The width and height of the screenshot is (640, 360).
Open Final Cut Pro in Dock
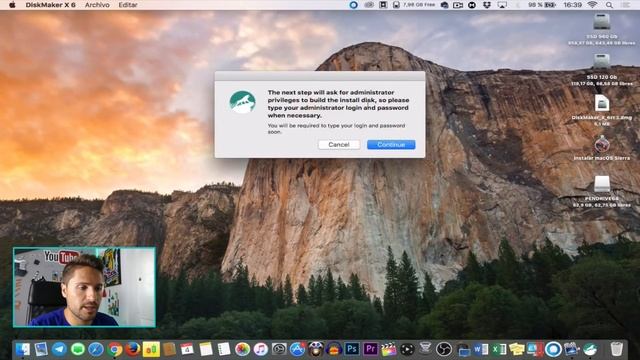(x=389, y=349)
